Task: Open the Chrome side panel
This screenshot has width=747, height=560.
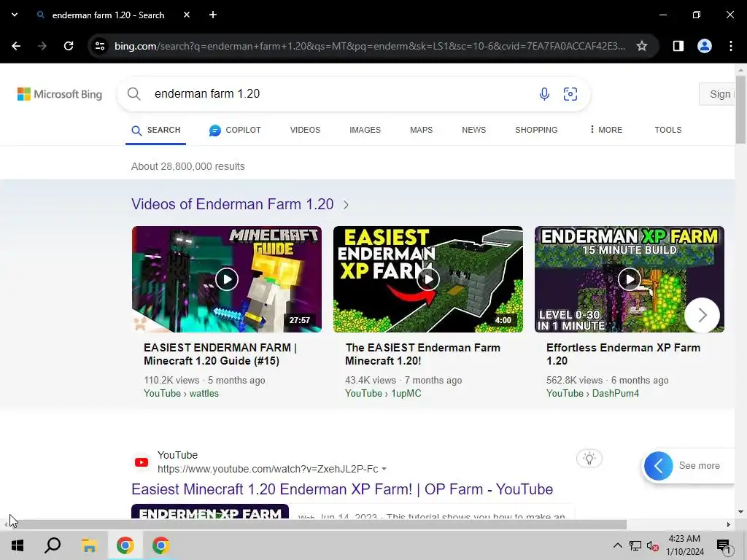Action: click(x=678, y=46)
